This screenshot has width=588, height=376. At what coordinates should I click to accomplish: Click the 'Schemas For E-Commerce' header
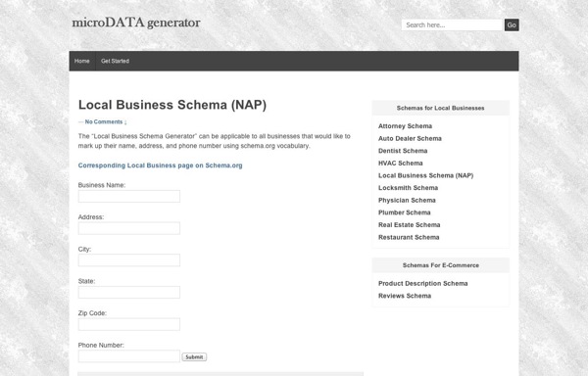coord(441,265)
